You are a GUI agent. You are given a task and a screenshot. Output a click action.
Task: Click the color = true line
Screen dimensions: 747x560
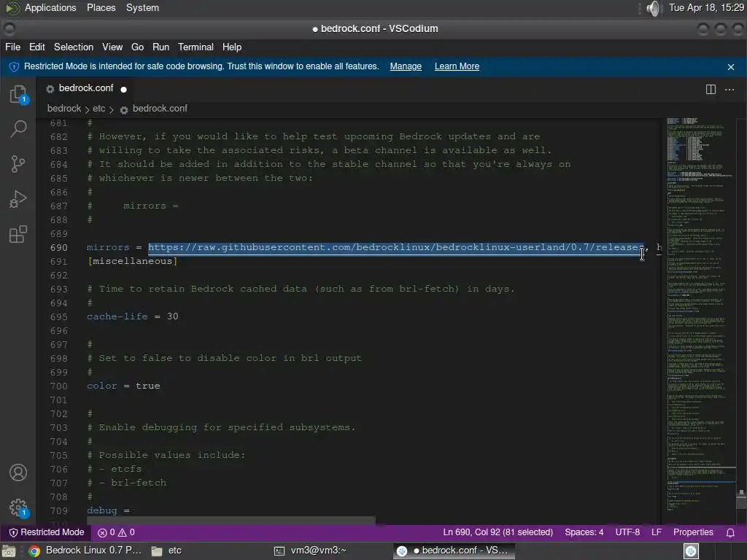pyautogui.click(x=123, y=386)
